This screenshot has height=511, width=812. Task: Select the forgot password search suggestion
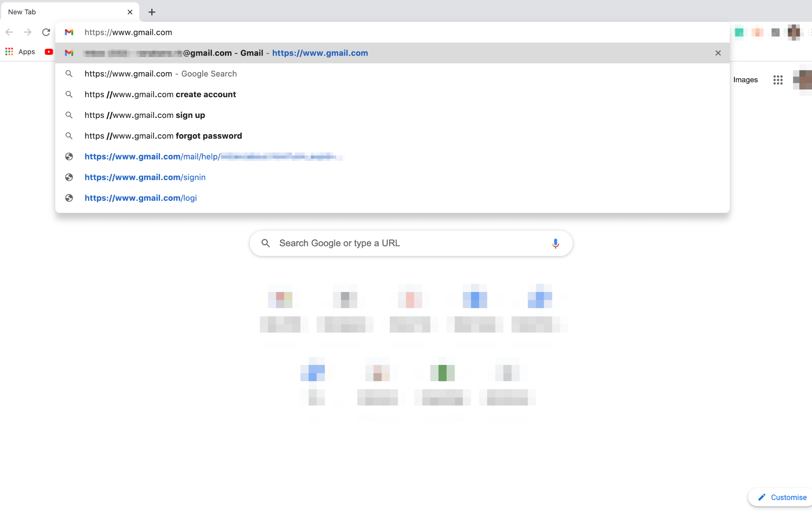tap(163, 136)
